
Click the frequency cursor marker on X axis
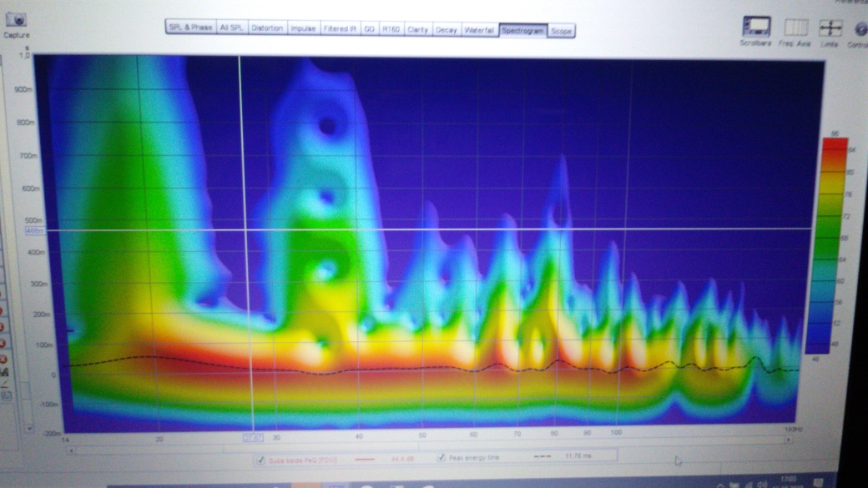[x=253, y=436]
